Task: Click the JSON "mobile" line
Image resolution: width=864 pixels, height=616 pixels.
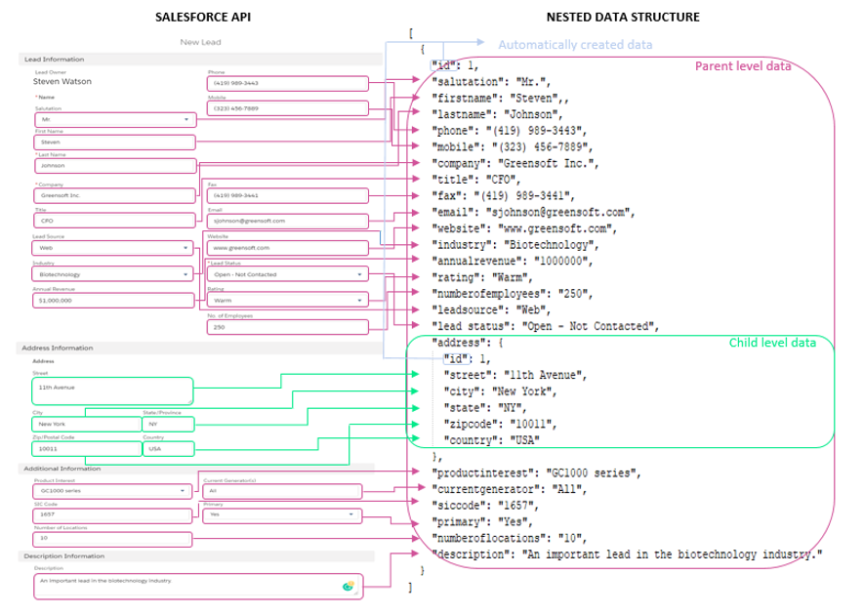Action: pyautogui.click(x=513, y=147)
